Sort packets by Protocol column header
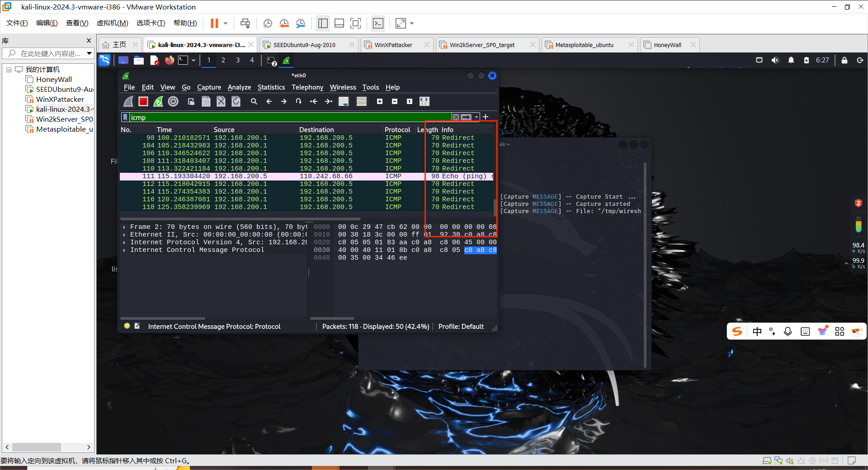Image resolution: width=868 pixels, height=470 pixels. [397, 130]
